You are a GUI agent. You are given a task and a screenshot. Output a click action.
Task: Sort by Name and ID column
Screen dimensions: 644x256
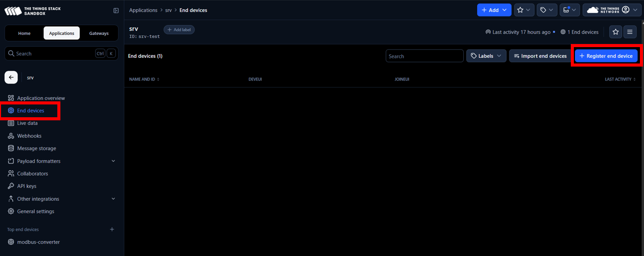(144, 79)
